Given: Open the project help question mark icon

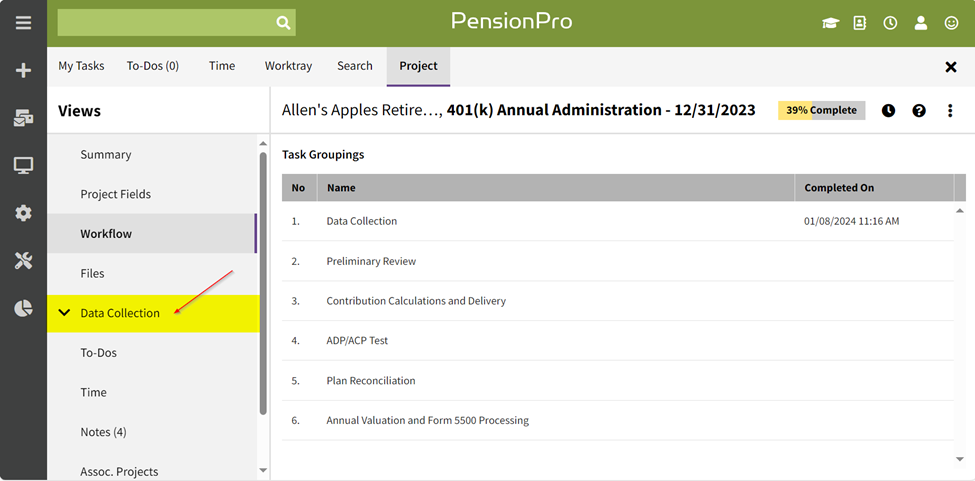Looking at the screenshot, I should 919,111.
